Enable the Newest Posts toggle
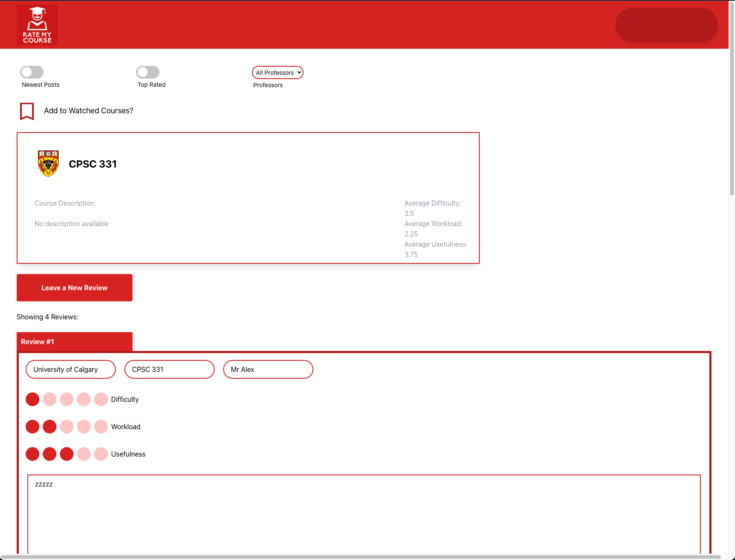Image resolution: width=735 pixels, height=560 pixels. (x=32, y=72)
